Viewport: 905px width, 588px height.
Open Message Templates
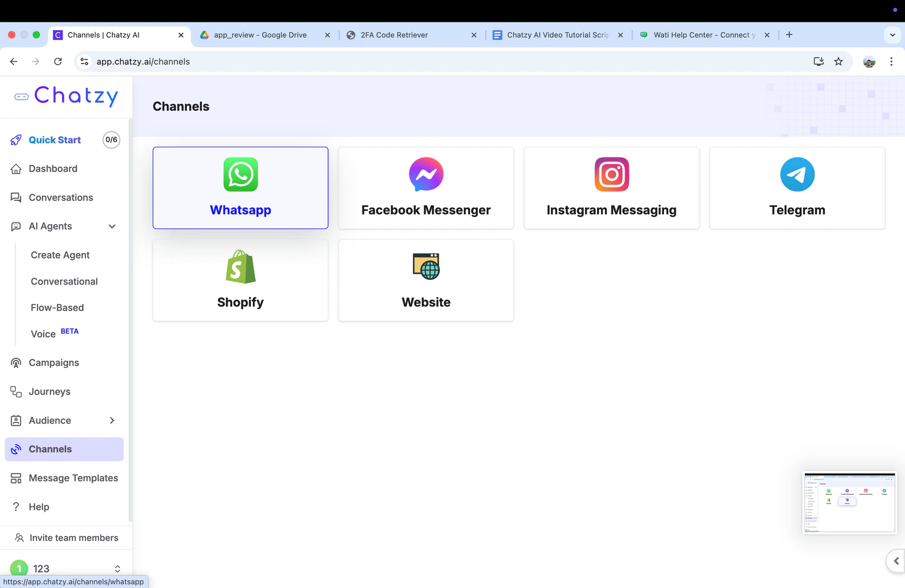(73, 478)
